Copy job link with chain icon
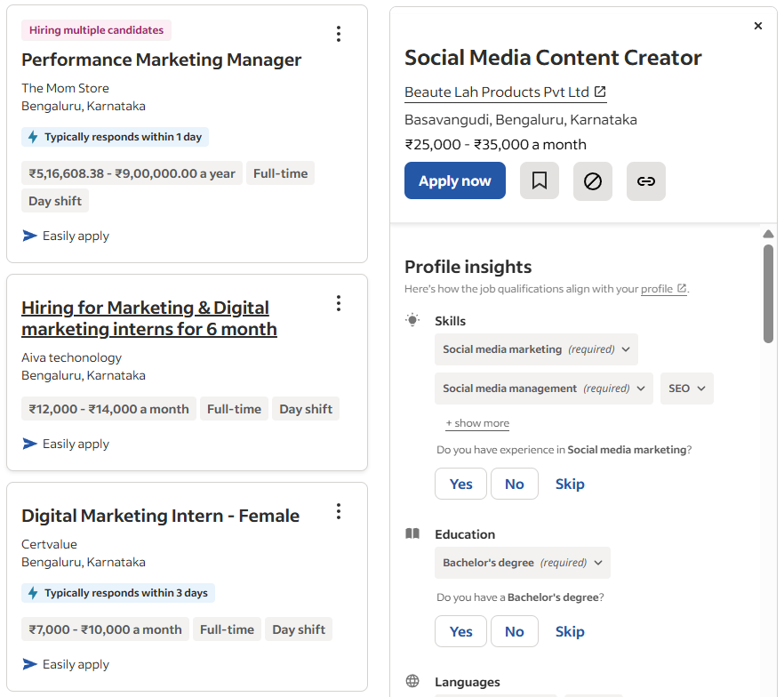This screenshot has width=784, height=697. (x=646, y=181)
